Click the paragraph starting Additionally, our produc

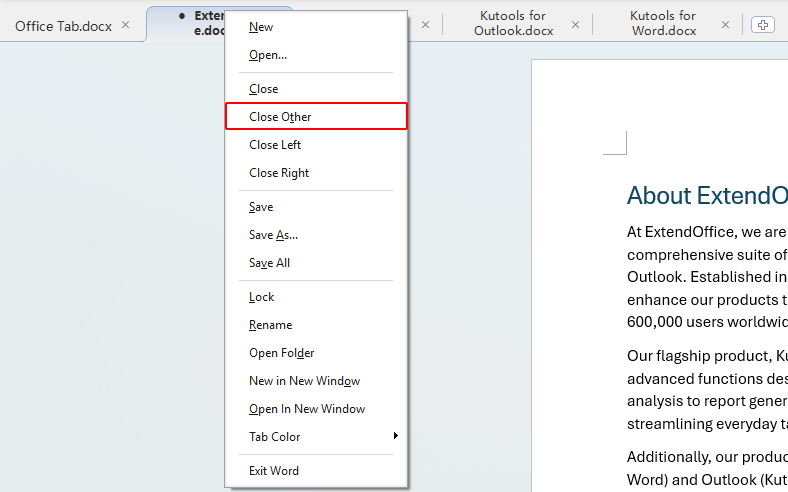707,468
